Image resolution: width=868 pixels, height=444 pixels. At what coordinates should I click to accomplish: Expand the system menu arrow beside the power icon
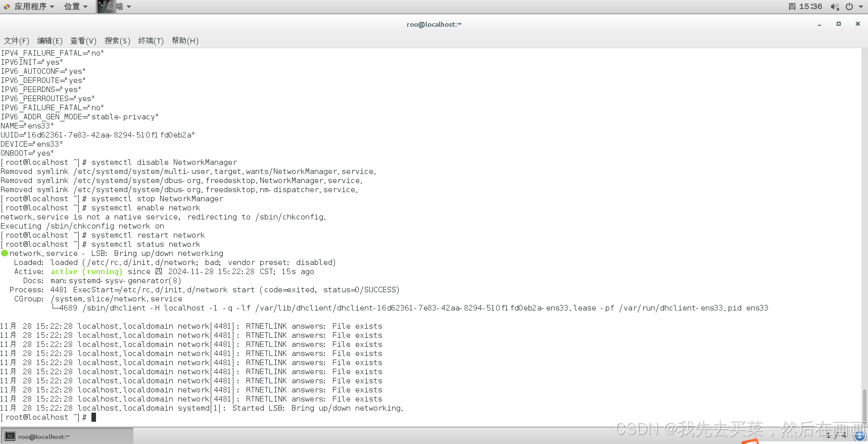[x=861, y=7]
